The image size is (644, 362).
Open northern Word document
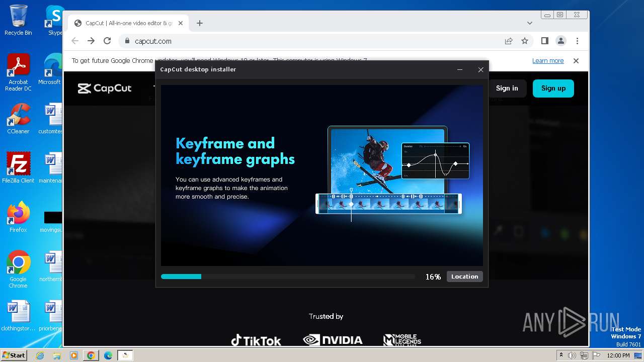coord(51,266)
